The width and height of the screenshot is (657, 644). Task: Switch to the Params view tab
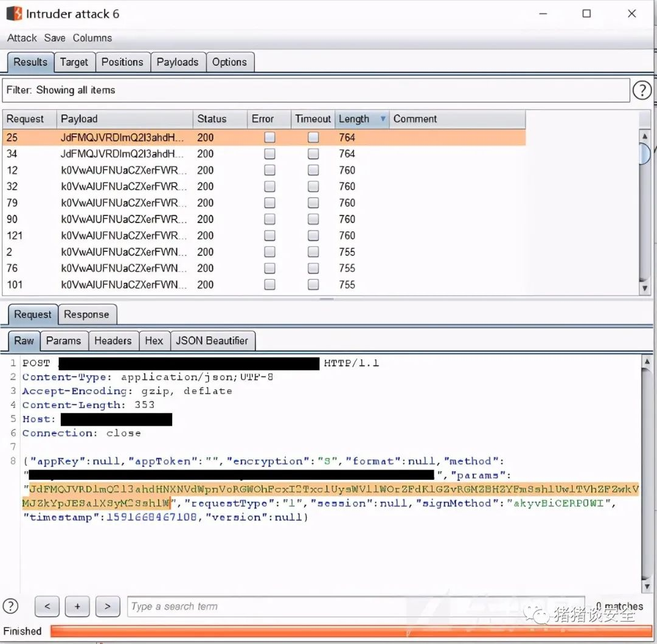point(64,341)
